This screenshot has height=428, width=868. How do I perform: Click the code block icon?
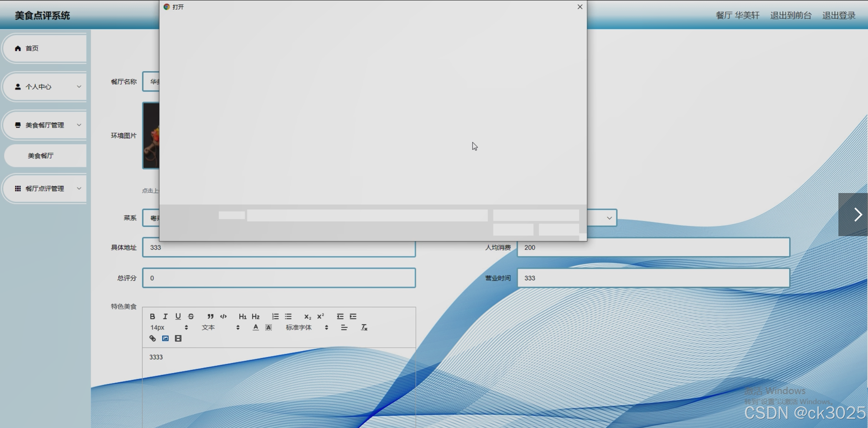223,316
